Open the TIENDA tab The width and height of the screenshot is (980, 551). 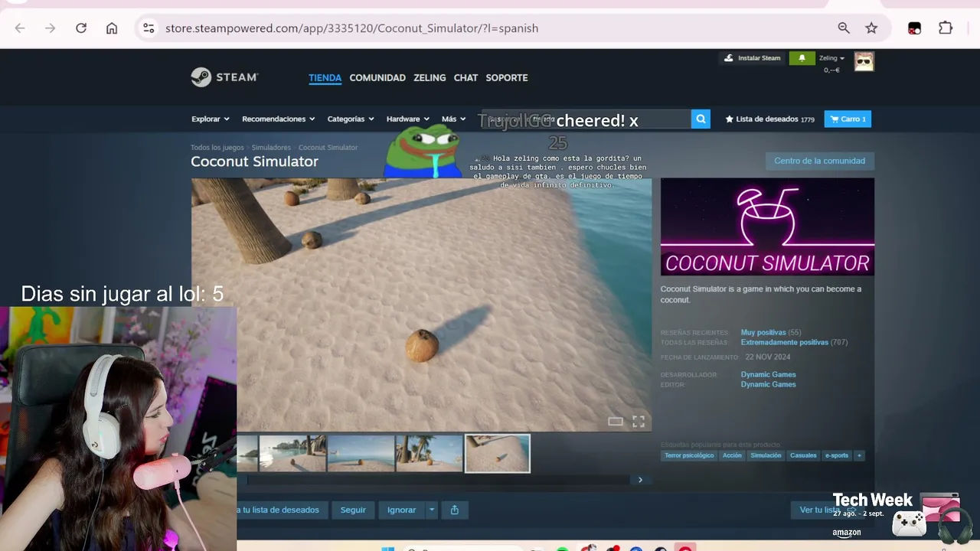pyautogui.click(x=325, y=77)
